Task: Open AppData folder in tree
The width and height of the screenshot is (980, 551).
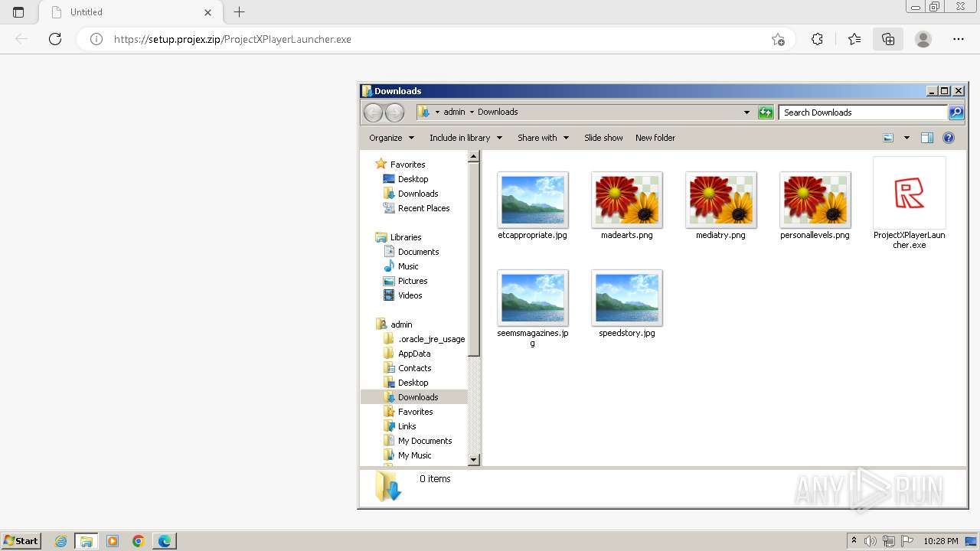Action: [x=414, y=354]
